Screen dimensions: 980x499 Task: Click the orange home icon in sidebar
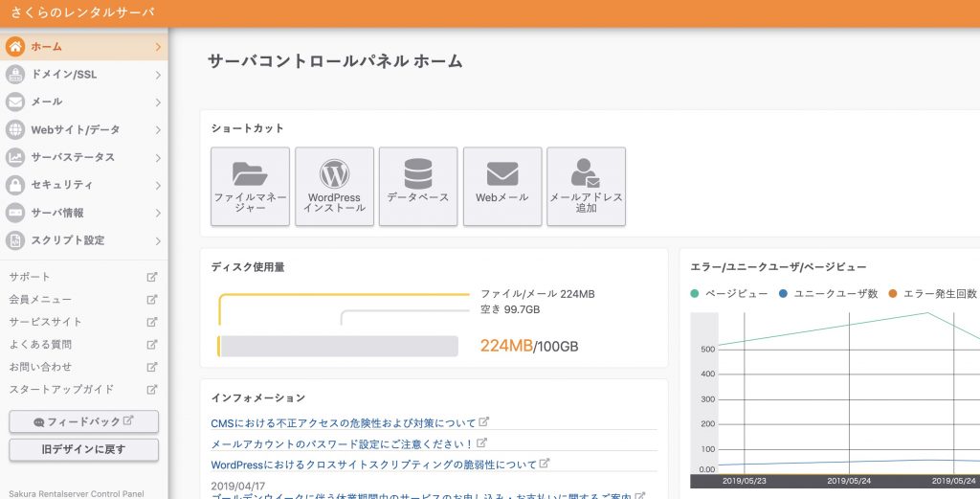click(15, 46)
